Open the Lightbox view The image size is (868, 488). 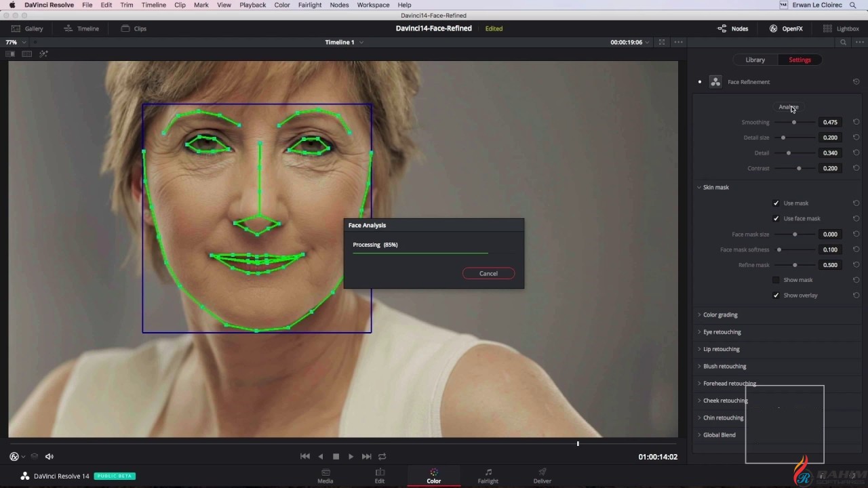click(841, 28)
